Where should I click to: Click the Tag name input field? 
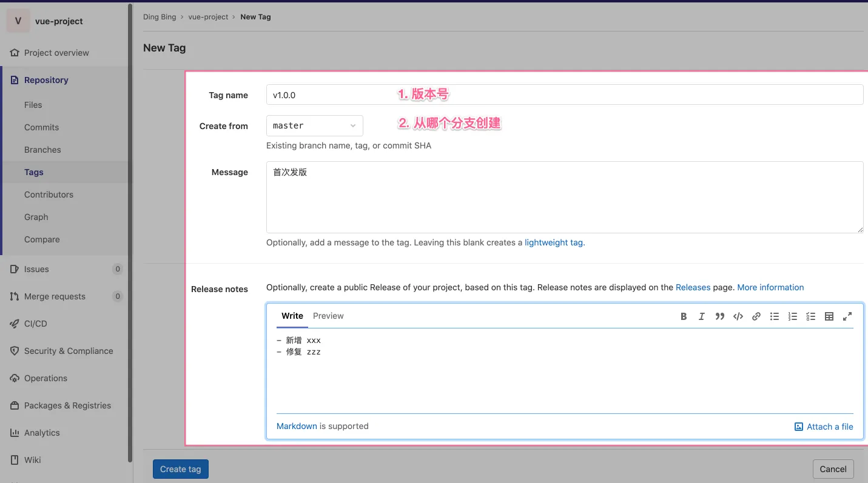tap(565, 95)
